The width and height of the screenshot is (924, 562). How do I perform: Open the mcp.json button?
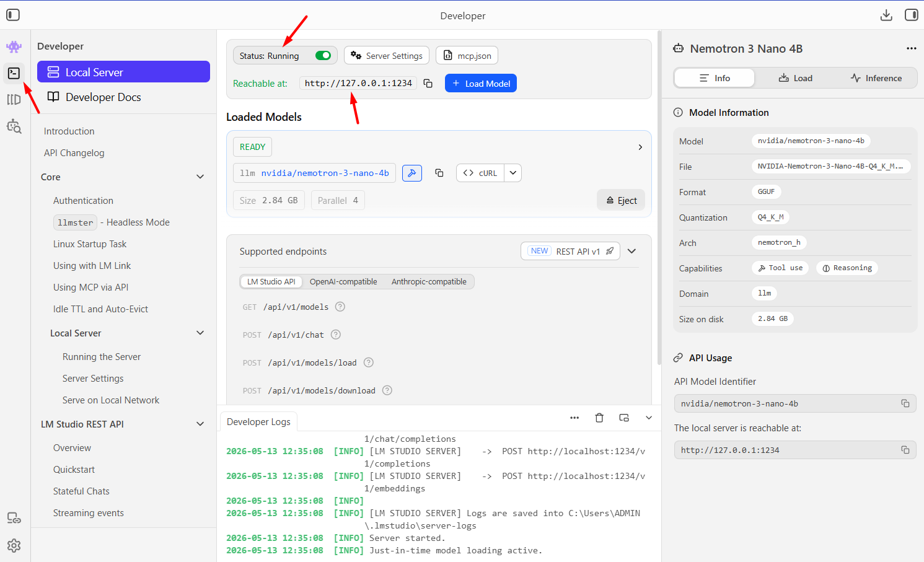(467, 56)
